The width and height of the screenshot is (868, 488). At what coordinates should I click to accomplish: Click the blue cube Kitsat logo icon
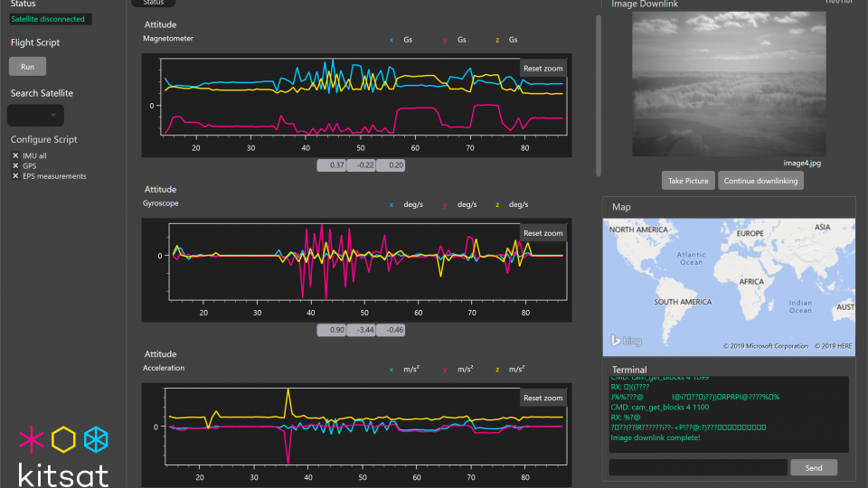[96, 439]
